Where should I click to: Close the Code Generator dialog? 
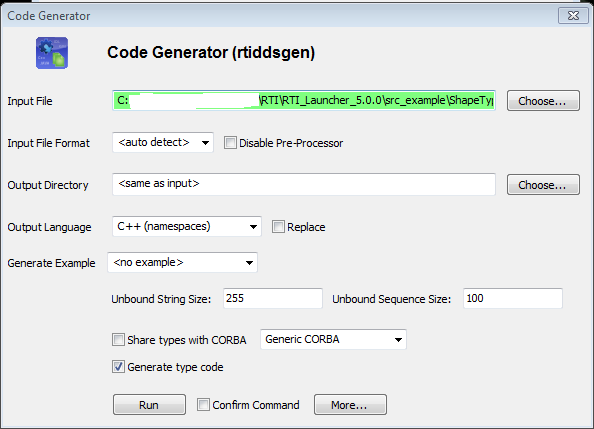573,16
